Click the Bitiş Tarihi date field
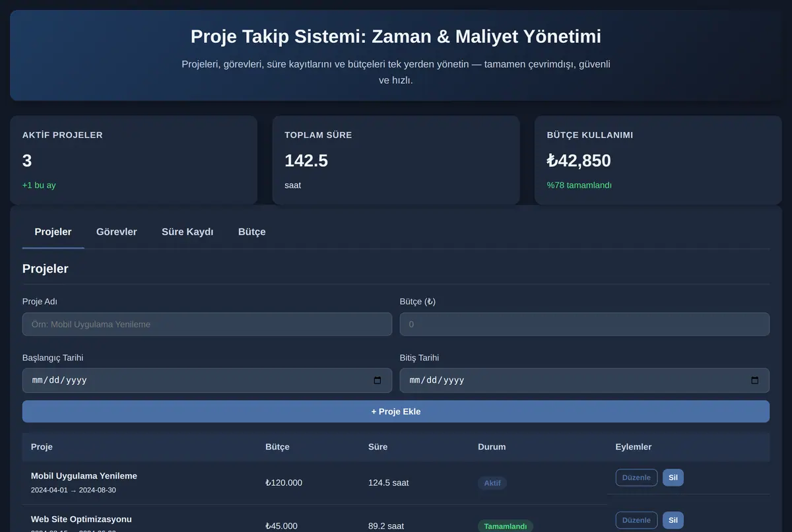The width and height of the screenshot is (792, 532). [585, 380]
